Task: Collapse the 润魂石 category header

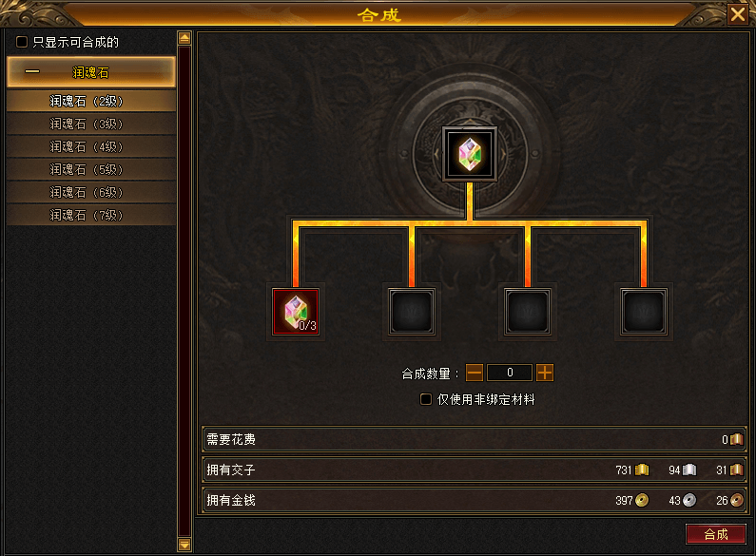Action: pyautogui.click(x=91, y=72)
